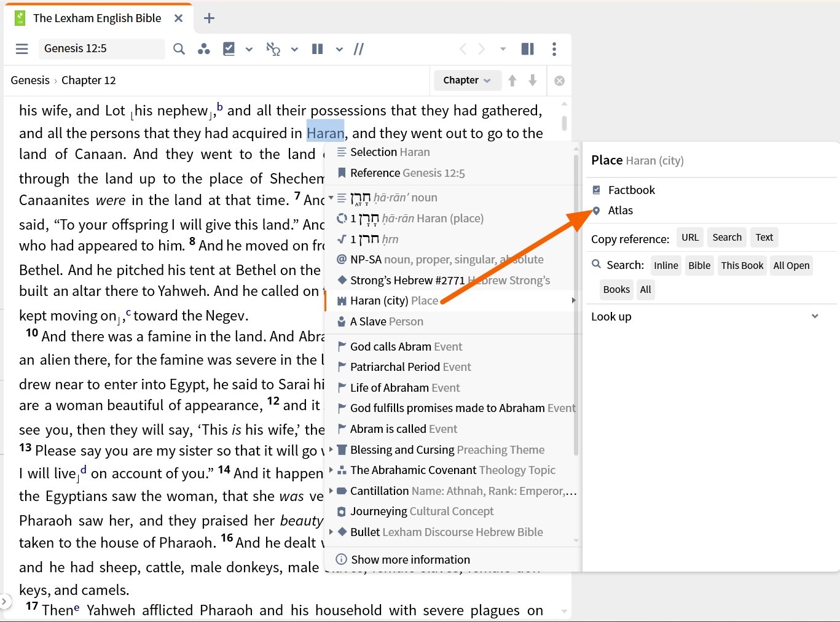
Task: Open Factbook for Haran
Action: (630, 190)
